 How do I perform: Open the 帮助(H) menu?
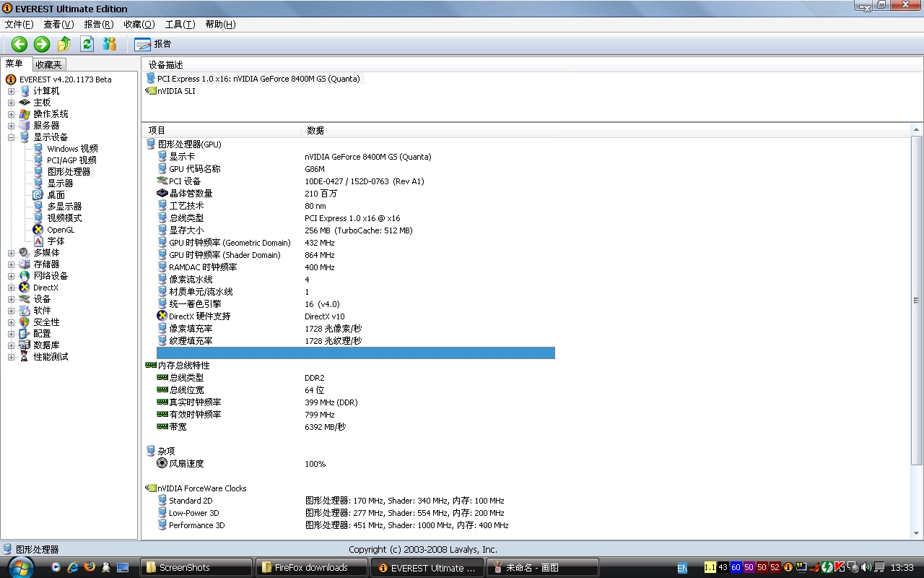(x=220, y=24)
